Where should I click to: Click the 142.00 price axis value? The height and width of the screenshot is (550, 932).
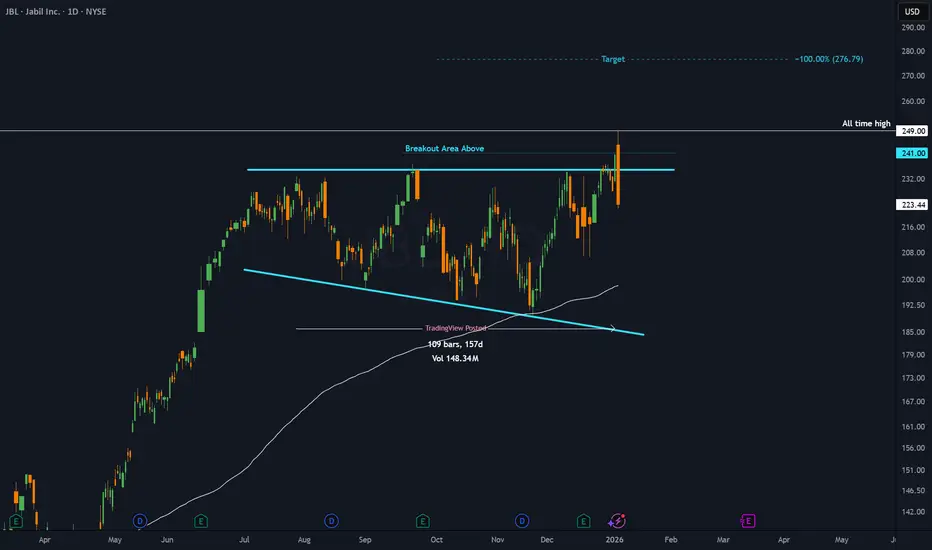pyautogui.click(x=913, y=512)
